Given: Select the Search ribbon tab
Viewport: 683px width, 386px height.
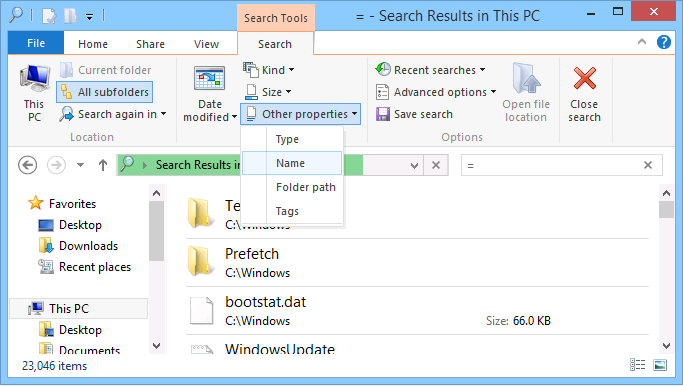Looking at the screenshot, I should tap(275, 44).
